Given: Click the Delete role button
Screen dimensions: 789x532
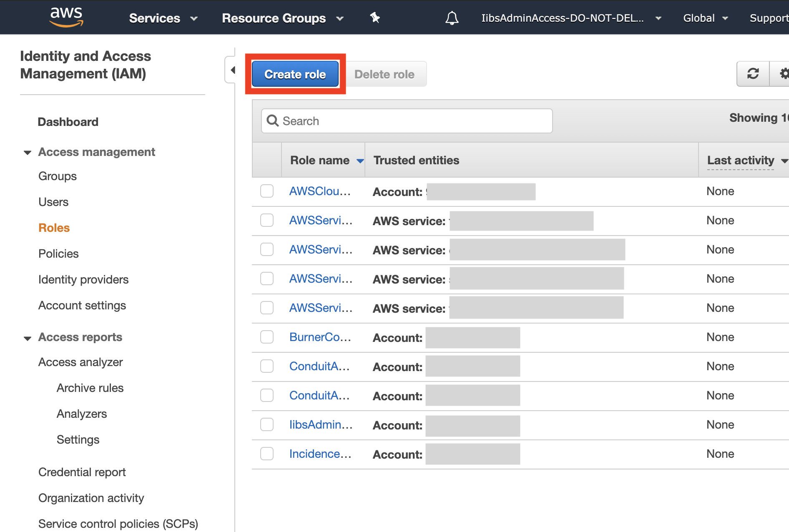Looking at the screenshot, I should point(384,74).
